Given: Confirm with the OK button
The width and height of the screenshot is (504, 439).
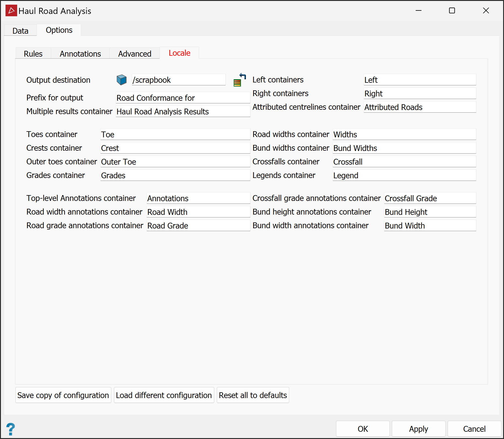Looking at the screenshot, I should [362, 429].
